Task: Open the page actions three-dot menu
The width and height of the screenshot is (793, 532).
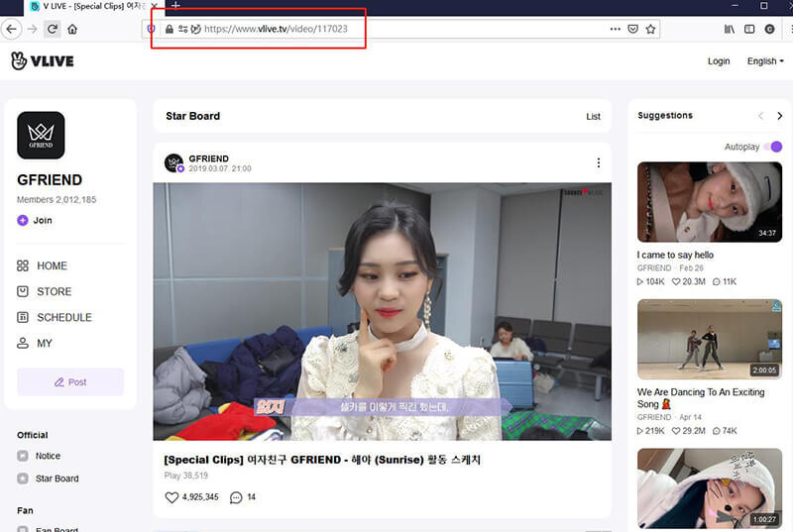Action: [x=615, y=29]
